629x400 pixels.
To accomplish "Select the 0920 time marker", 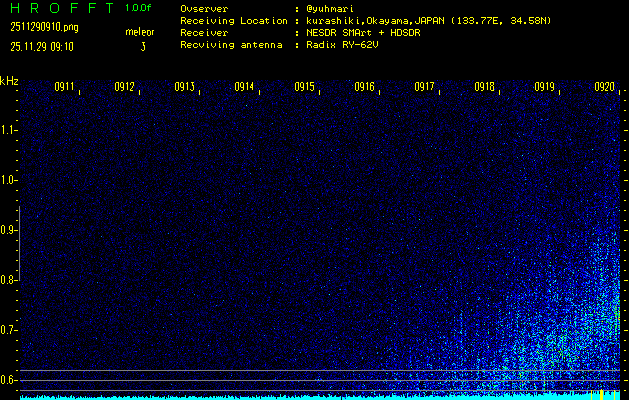I will coord(604,87).
